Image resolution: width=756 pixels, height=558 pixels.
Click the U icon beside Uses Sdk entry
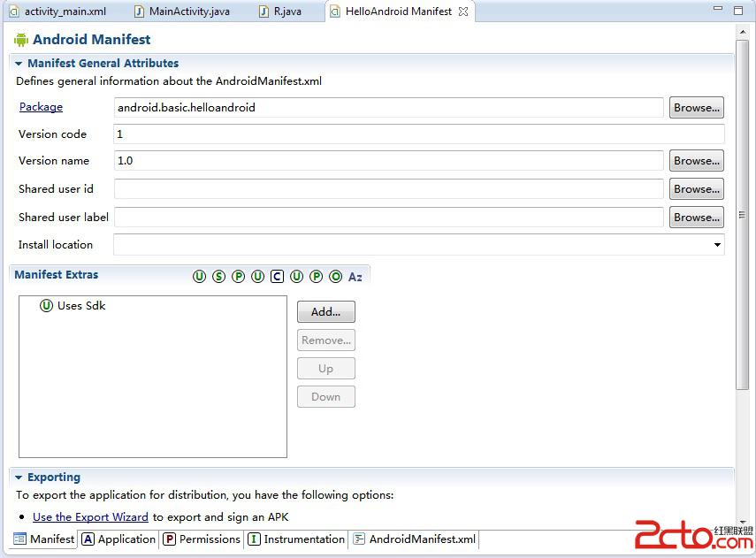point(46,305)
